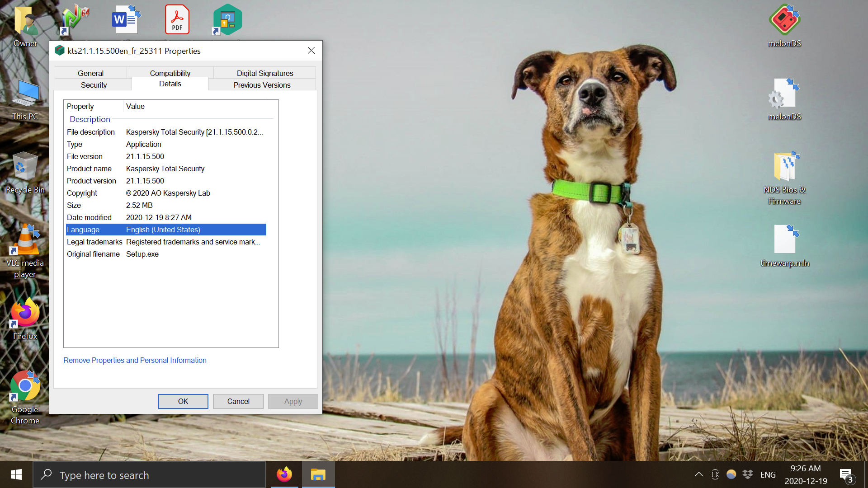The height and width of the screenshot is (488, 868).
Task: Click the File Explorer taskbar icon
Action: click(318, 474)
